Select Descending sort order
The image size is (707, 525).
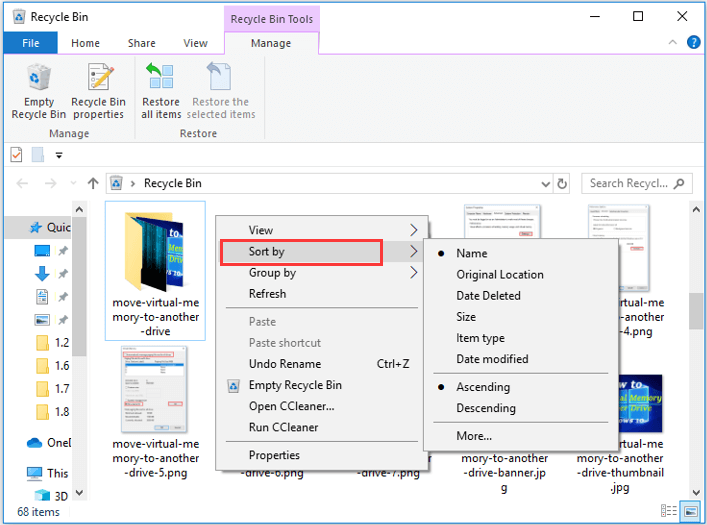521,408
